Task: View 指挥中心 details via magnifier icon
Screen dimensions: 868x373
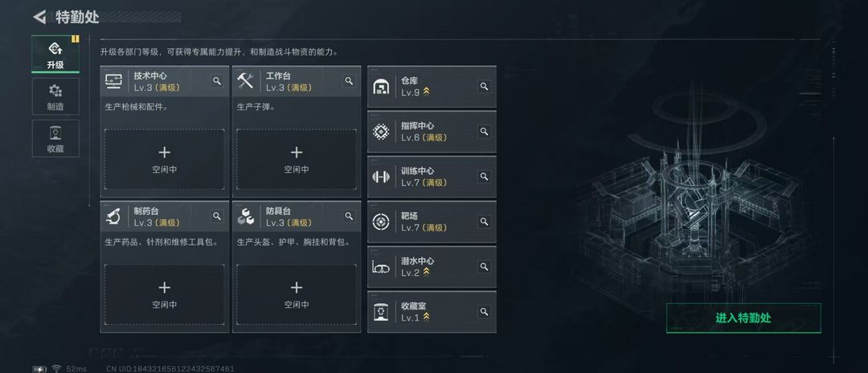Action: pyautogui.click(x=484, y=131)
